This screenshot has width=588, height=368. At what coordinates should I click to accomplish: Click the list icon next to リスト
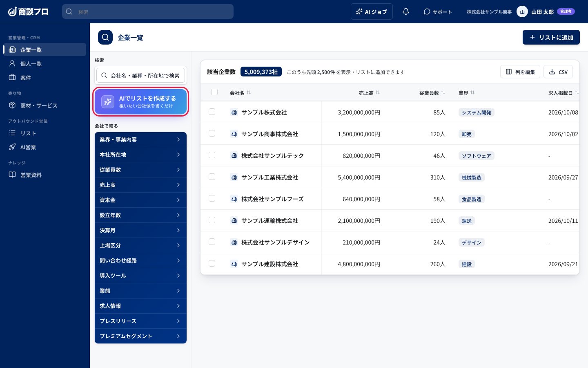coord(12,133)
